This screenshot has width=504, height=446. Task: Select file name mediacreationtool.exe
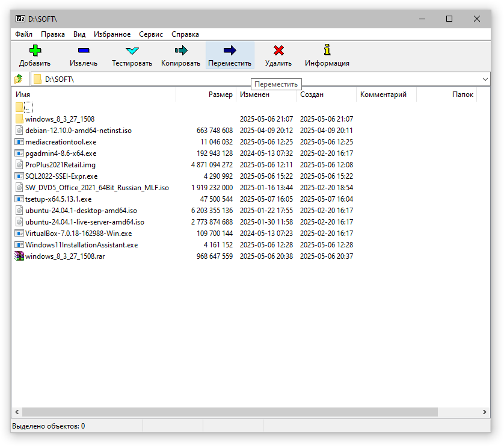click(61, 142)
